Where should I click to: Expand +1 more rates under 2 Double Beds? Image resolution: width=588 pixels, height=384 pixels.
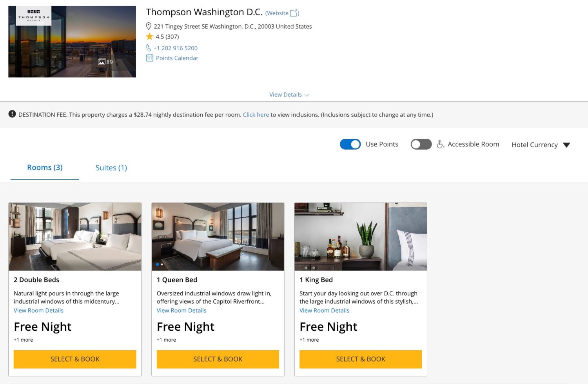pyautogui.click(x=23, y=340)
